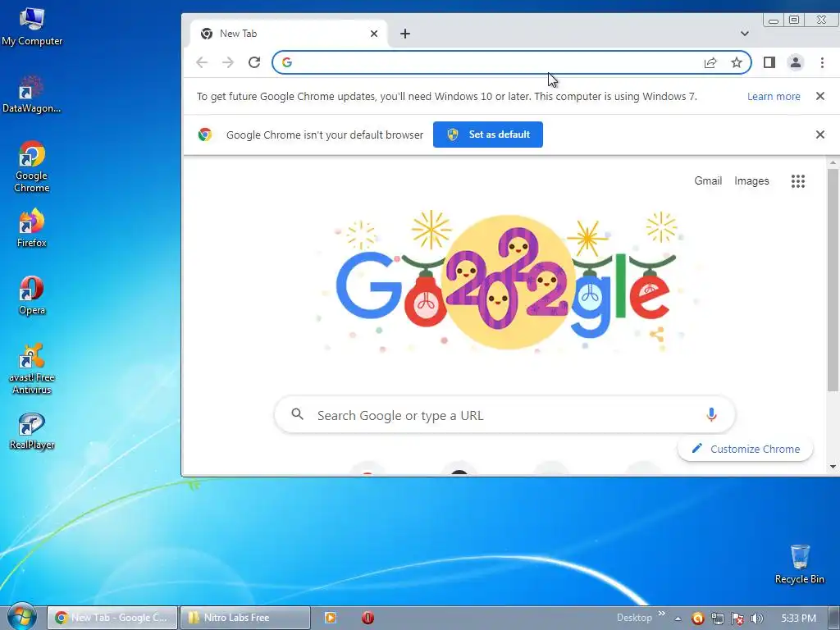Open the Windows Start menu
The width and height of the screenshot is (840, 630).
(x=21, y=617)
